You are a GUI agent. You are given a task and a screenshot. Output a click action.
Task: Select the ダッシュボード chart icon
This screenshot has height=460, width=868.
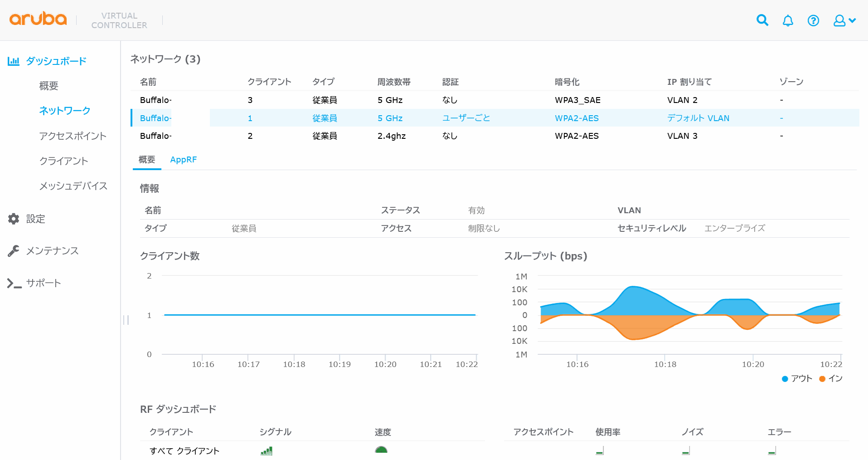point(14,61)
